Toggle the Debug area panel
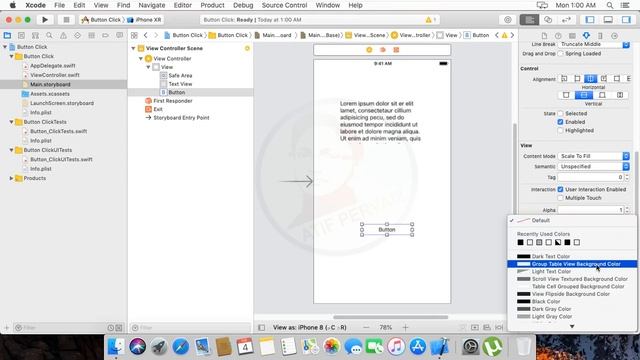This screenshot has width=640, height=360. 608,20
